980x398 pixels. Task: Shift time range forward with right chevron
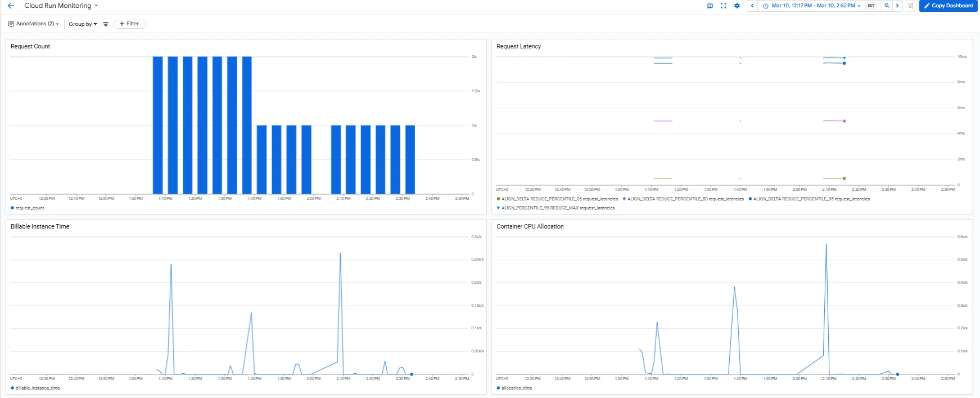pyautogui.click(x=897, y=6)
